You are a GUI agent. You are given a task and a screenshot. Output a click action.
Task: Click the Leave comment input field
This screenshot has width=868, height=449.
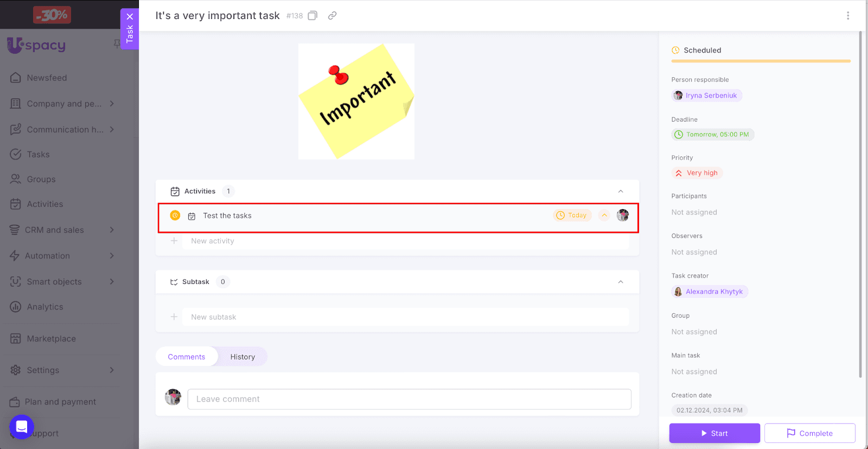click(409, 399)
